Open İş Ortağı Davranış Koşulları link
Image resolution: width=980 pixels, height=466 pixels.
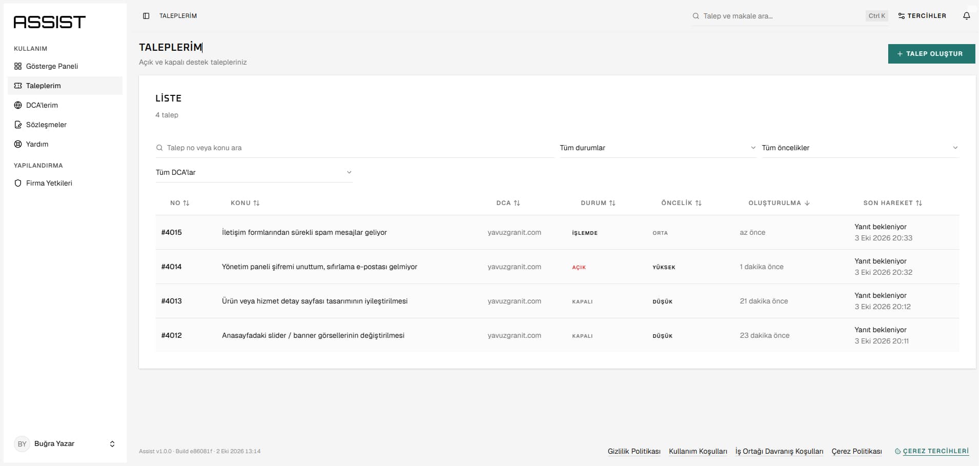point(779,451)
